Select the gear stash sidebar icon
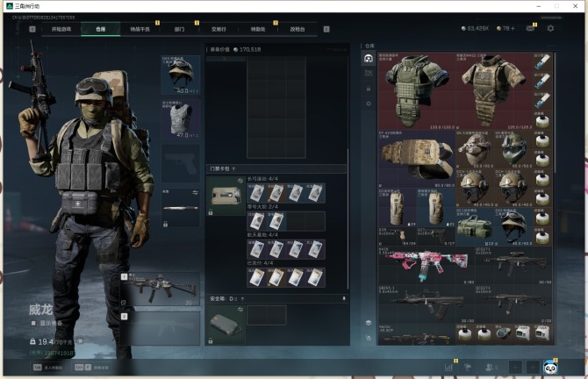This screenshot has width=588, height=379. pyautogui.click(x=369, y=104)
